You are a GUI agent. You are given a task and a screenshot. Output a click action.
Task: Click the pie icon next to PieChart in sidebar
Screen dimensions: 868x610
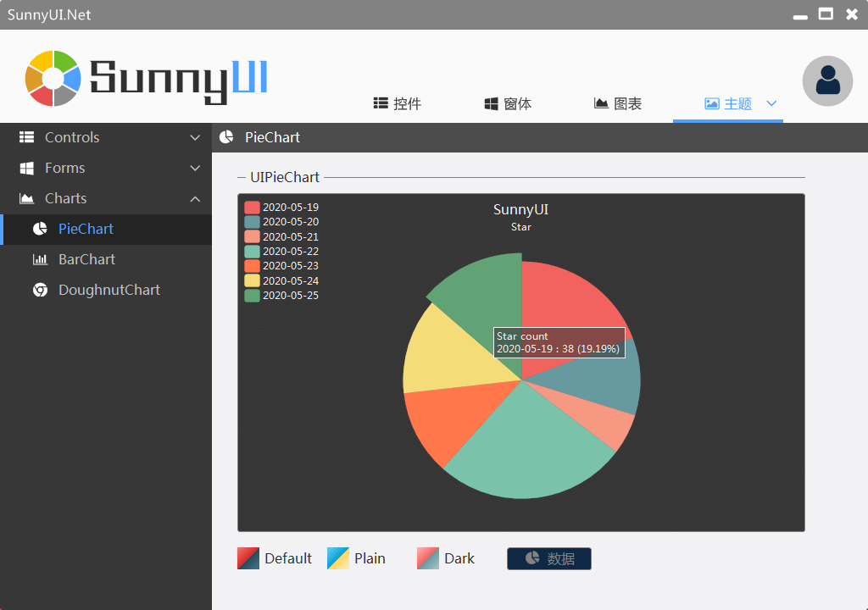(40, 229)
